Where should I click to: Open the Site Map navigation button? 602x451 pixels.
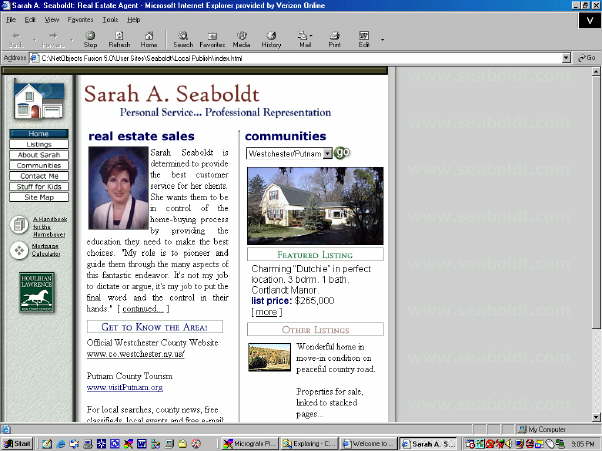39,197
